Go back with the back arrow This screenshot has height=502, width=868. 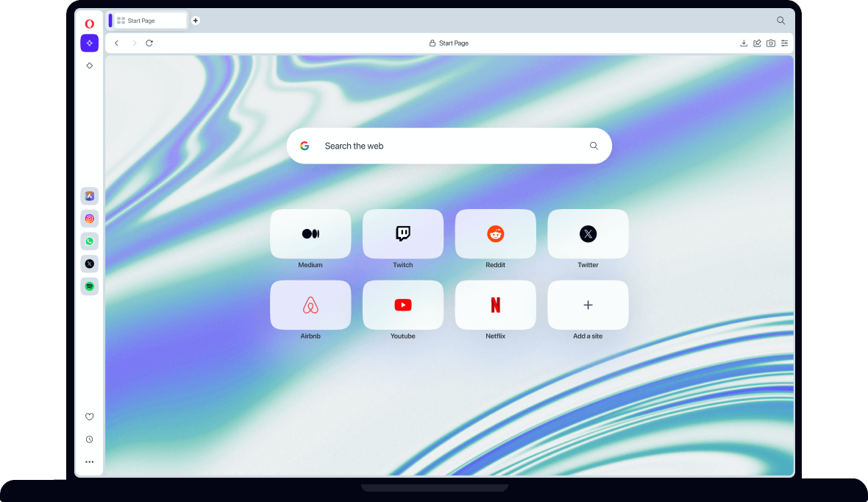pyautogui.click(x=116, y=43)
